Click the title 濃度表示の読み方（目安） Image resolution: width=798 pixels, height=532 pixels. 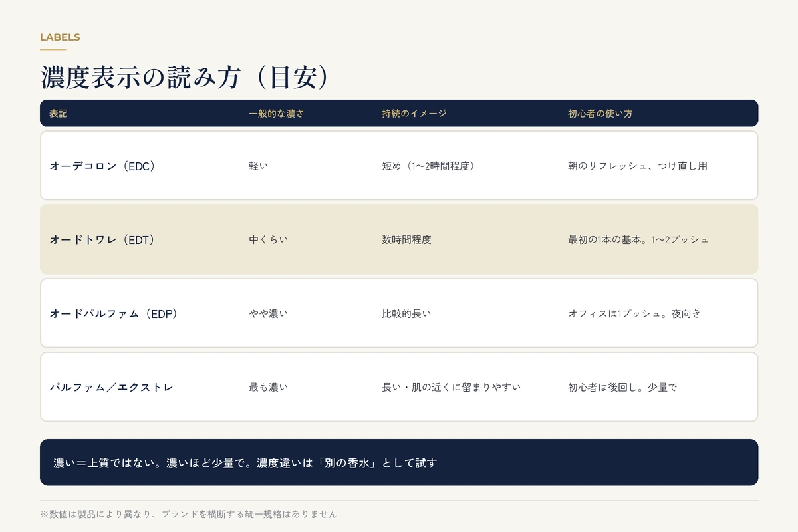pos(185,78)
